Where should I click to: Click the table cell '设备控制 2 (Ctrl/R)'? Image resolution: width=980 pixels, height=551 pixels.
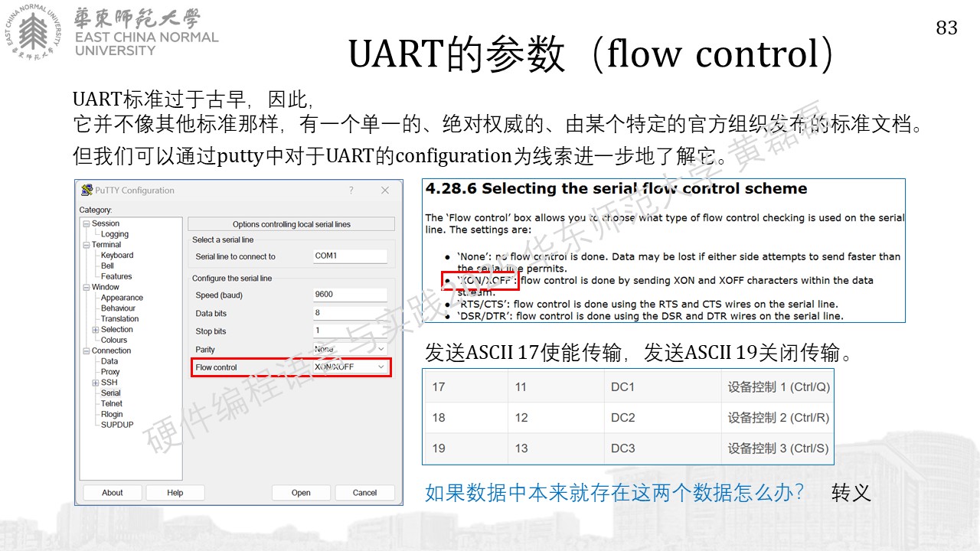(x=779, y=418)
